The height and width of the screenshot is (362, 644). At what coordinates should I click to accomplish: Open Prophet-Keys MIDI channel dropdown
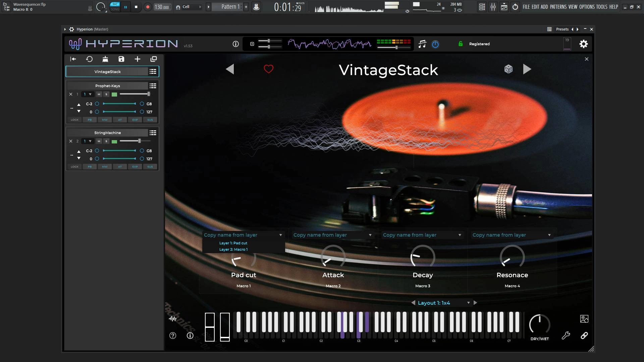pyautogui.click(x=87, y=94)
